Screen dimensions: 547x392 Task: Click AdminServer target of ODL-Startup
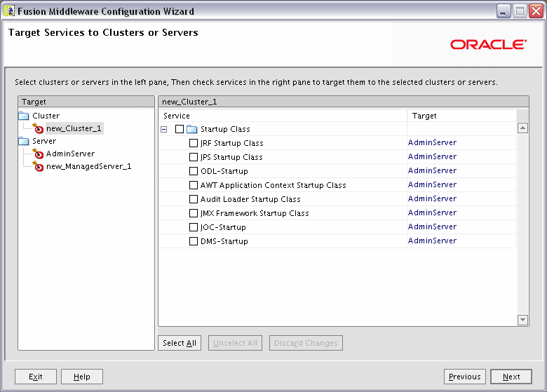pos(432,170)
